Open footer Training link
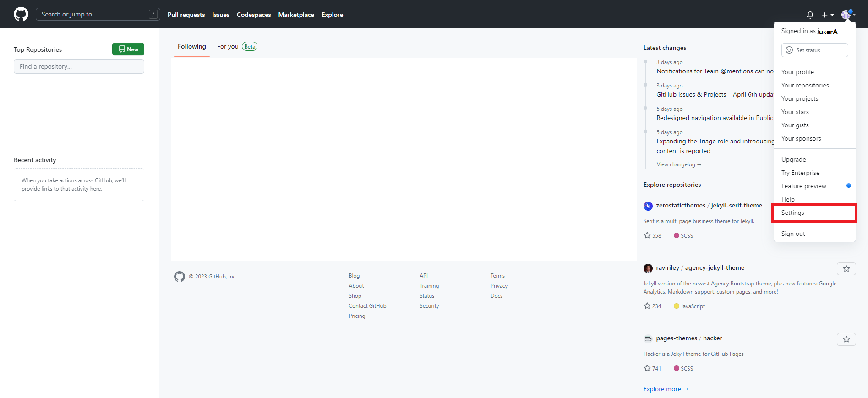The image size is (868, 398). pyautogui.click(x=429, y=286)
